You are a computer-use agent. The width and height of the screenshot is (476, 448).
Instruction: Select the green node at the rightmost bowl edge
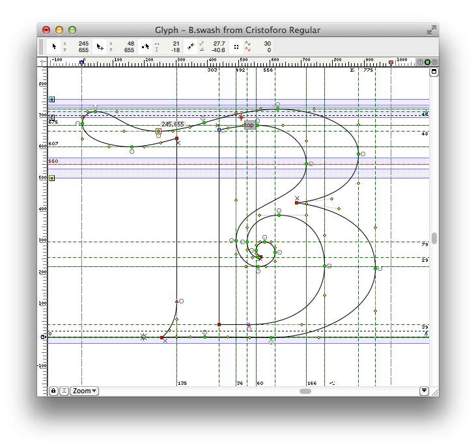click(x=375, y=269)
